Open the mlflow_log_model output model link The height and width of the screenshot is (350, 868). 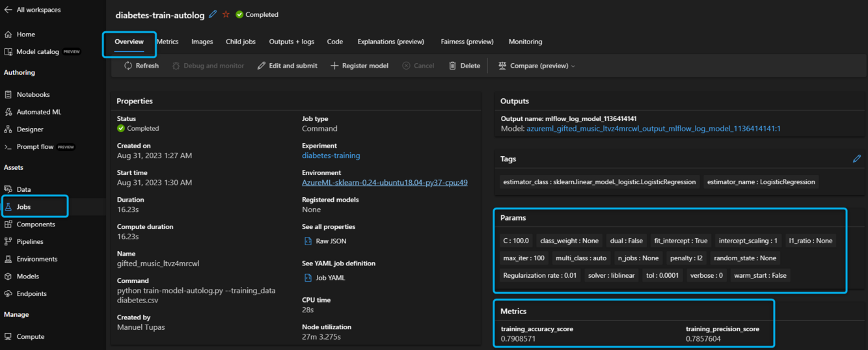(x=653, y=129)
